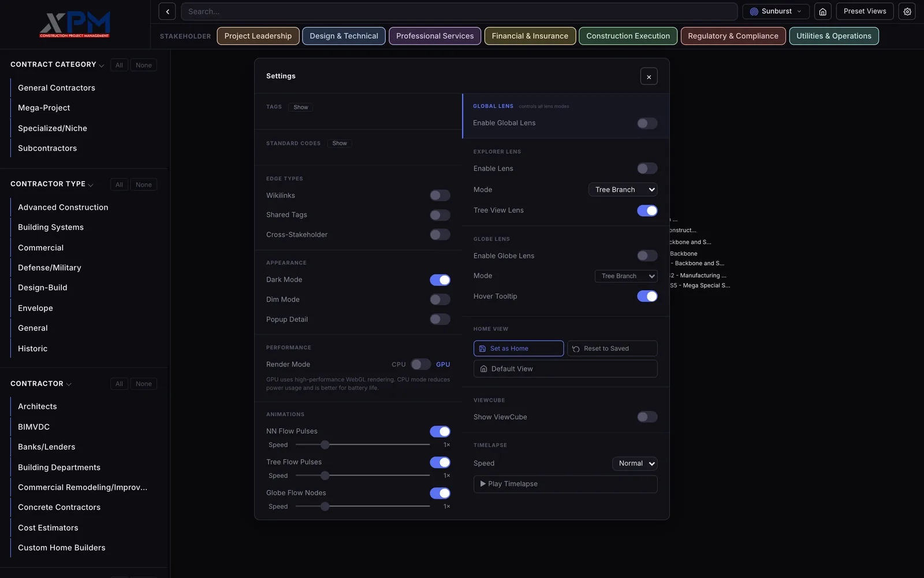This screenshot has width=924, height=578.
Task: Click the Default View button
Action: click(565, 369)
